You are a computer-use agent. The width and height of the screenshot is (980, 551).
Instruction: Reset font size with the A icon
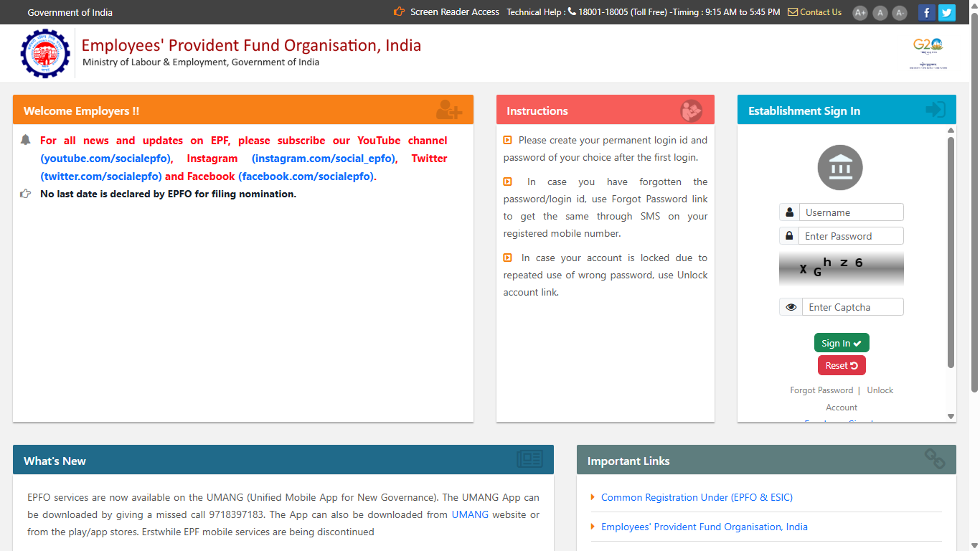(x=880, y=12)
